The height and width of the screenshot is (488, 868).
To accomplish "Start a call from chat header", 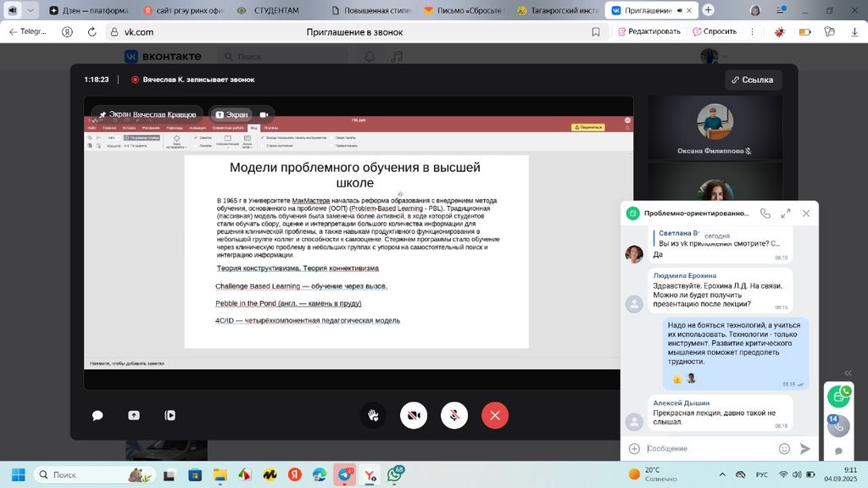I will point(765,213).
